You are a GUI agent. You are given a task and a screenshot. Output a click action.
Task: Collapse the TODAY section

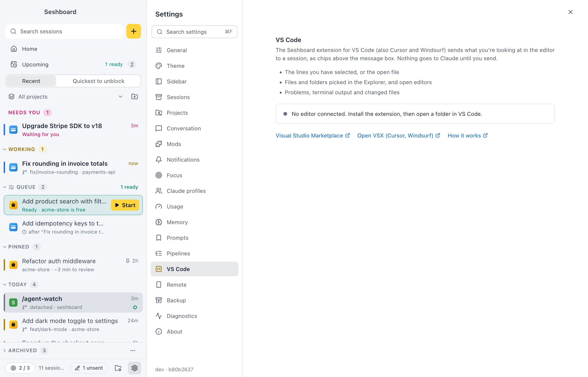[4, 284]
